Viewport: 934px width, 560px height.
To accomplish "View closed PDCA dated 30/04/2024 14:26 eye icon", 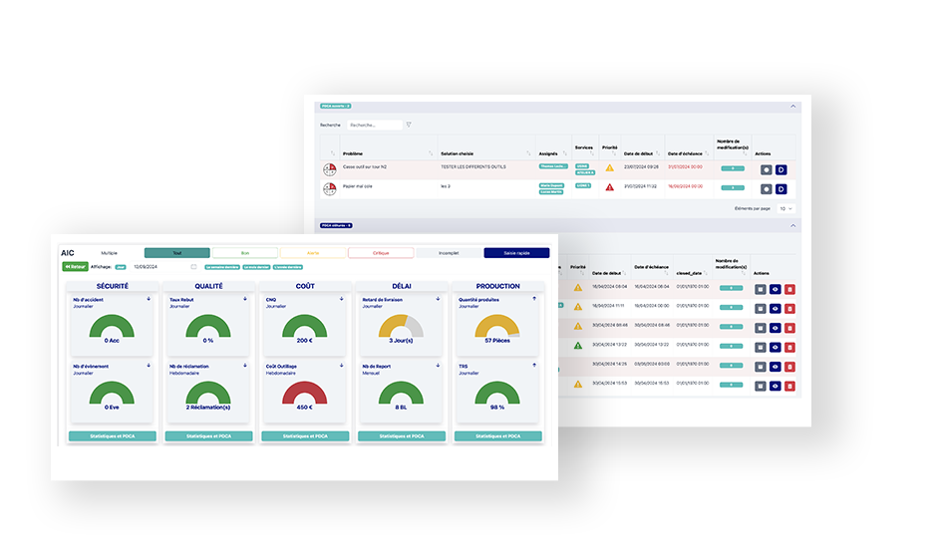I will (775, 367).
